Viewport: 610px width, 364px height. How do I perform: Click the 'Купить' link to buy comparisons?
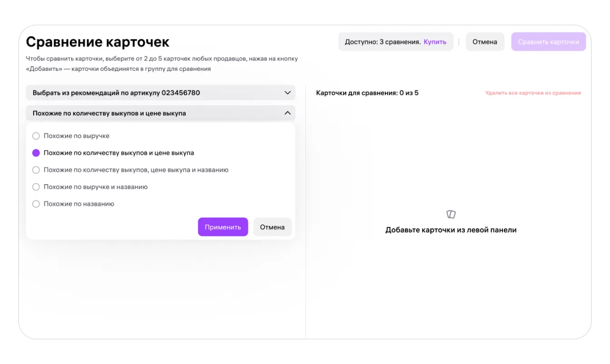click(x=435, y=42)
